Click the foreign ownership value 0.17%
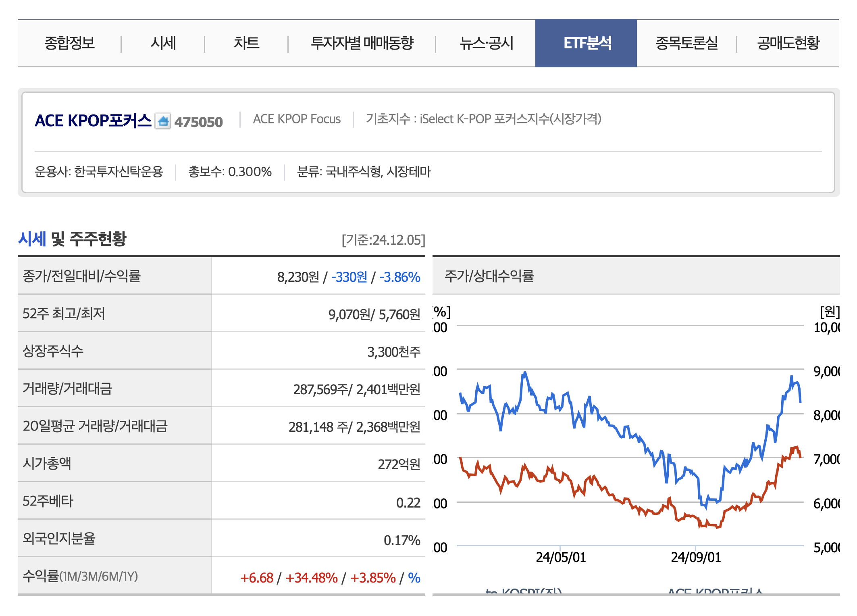This screenshot has width=857, height=616. [401, 540]
